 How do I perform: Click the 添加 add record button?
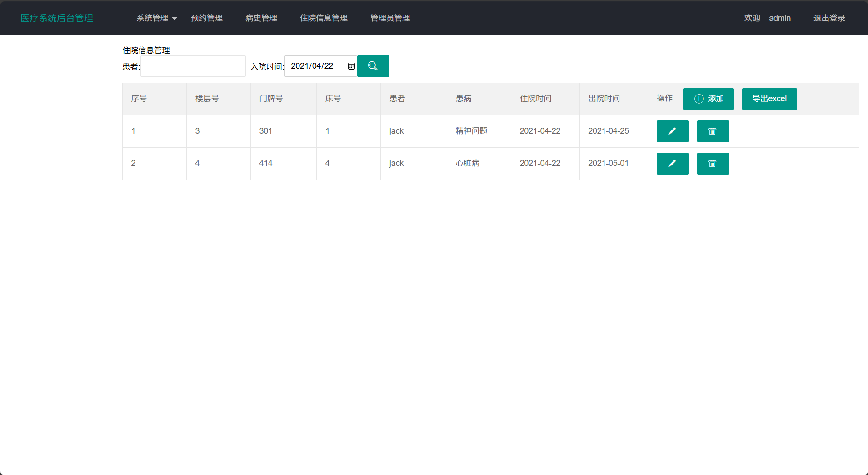click(x=708, y=99)
